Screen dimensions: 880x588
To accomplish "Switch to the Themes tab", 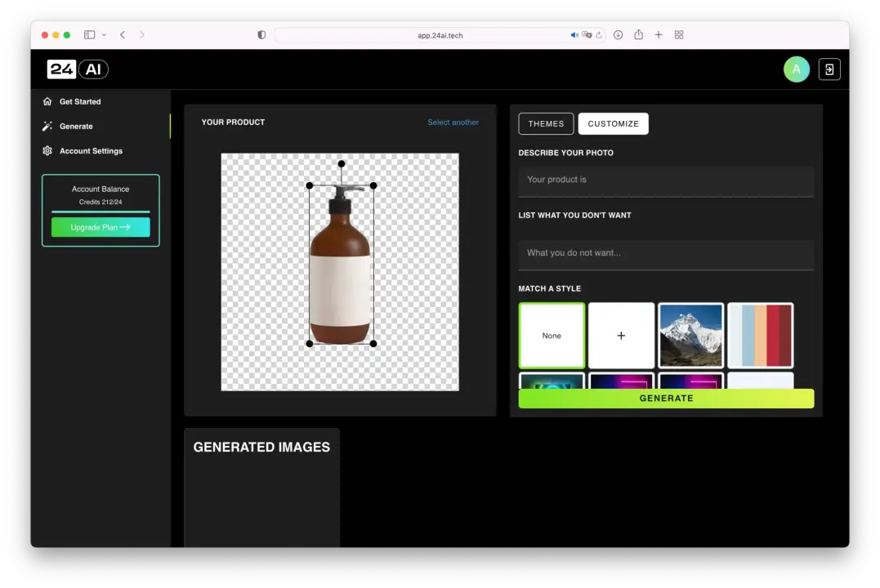I will tap(546, 123).
